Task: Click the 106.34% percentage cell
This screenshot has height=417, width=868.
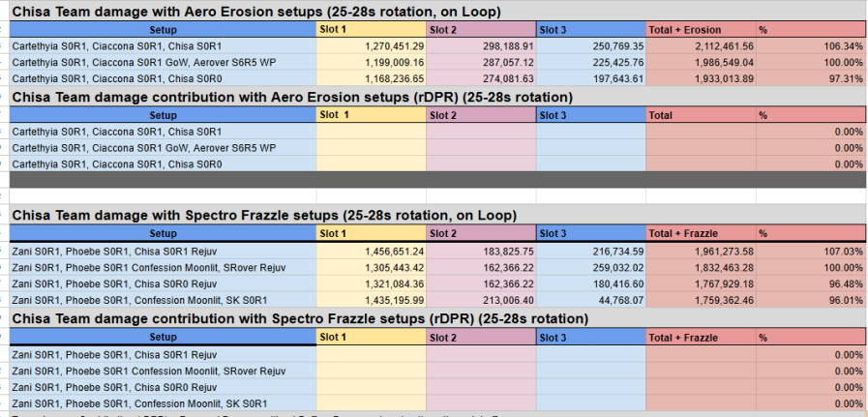Action: (x=811, y=46)
